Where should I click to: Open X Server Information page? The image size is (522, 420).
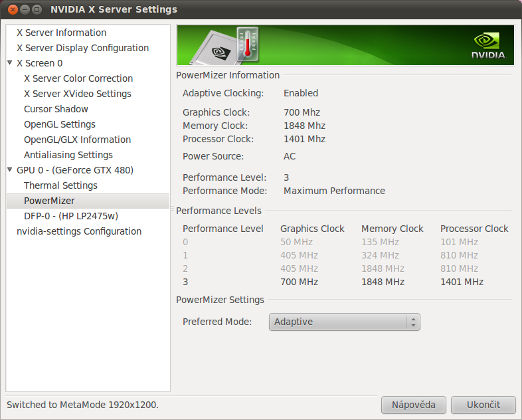62,33
